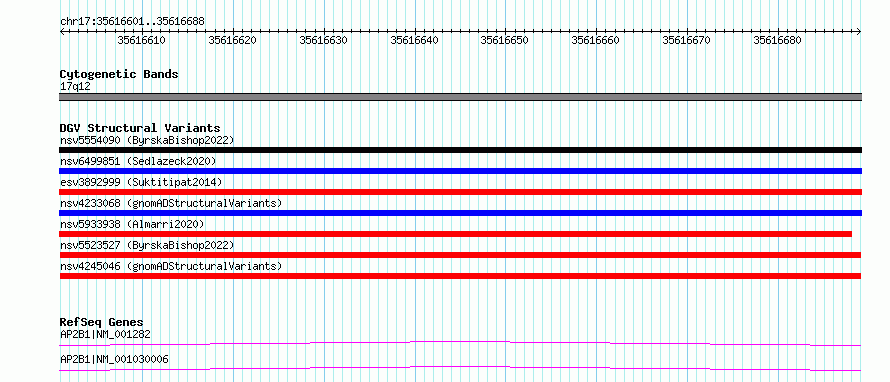Click the esv3892999 (Suktitipat2014) label

click(x=141, y=182)
